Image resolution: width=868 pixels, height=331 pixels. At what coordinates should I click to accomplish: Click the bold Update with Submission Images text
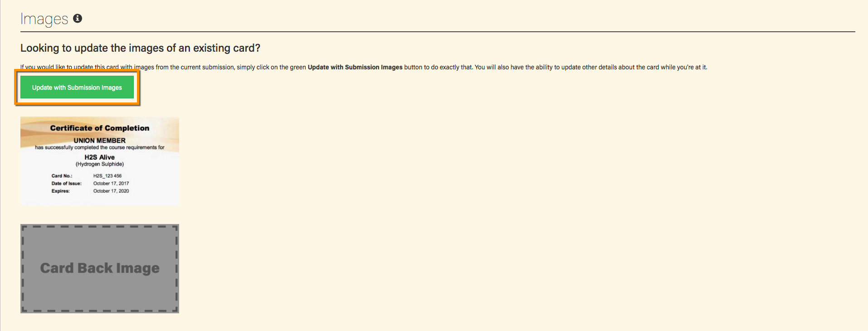click(x=355, y=67)
